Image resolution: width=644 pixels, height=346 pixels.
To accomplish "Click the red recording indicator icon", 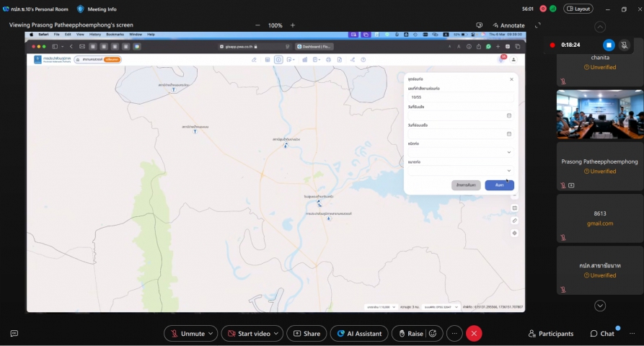I will [543, 9].
